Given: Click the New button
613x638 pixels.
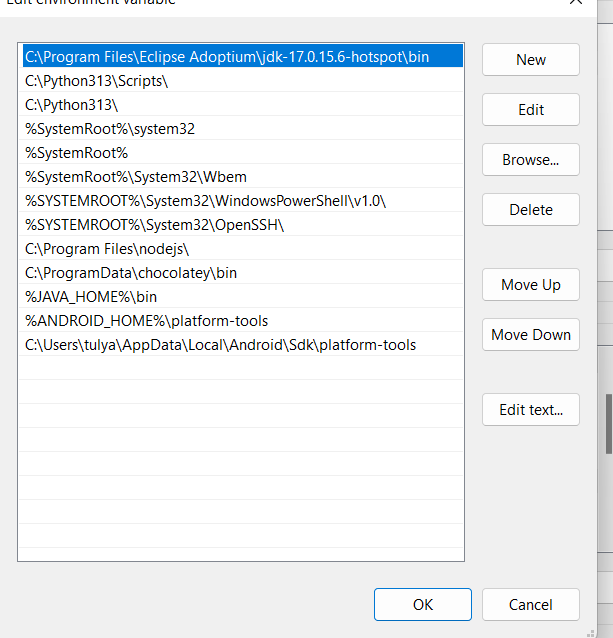Looking at the screenshot, I should pos(530,60).
